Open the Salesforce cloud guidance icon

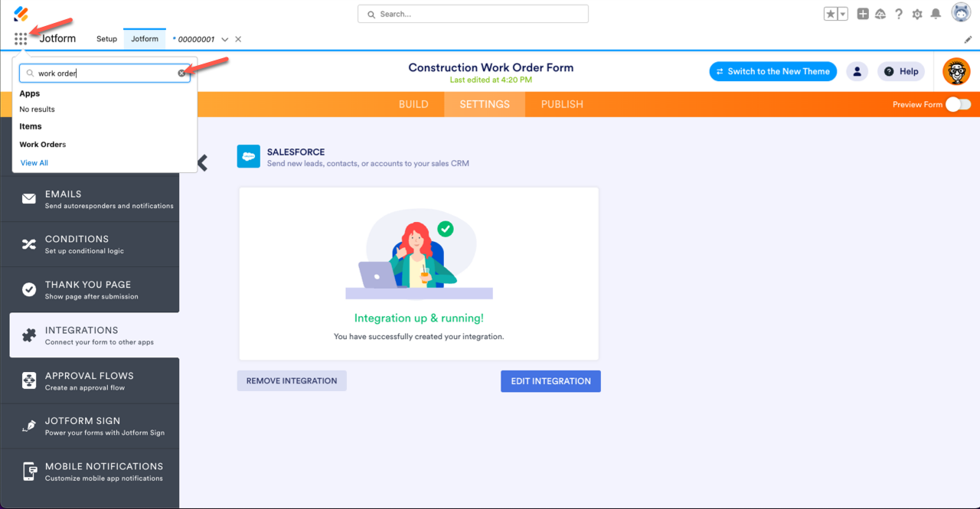[880, 14]
